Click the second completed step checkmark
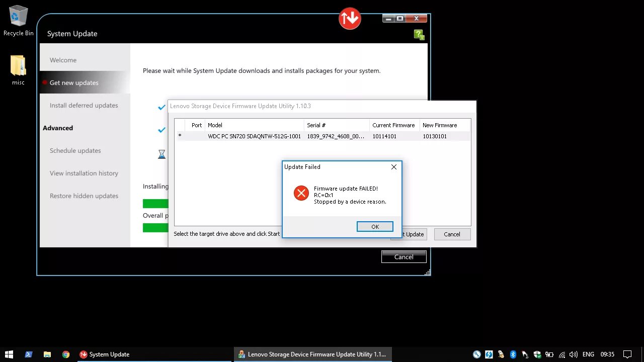Image resolution: width=644 pixels, height=362 pixels. [x=162, y=130]
